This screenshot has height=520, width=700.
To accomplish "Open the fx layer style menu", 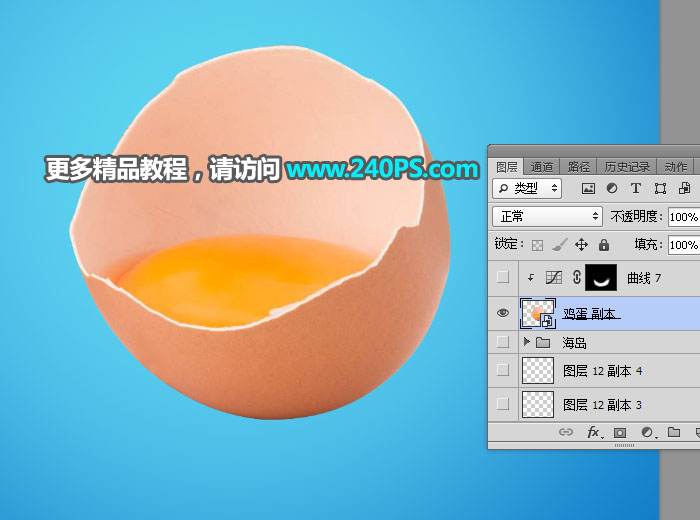I will [595, 432].
